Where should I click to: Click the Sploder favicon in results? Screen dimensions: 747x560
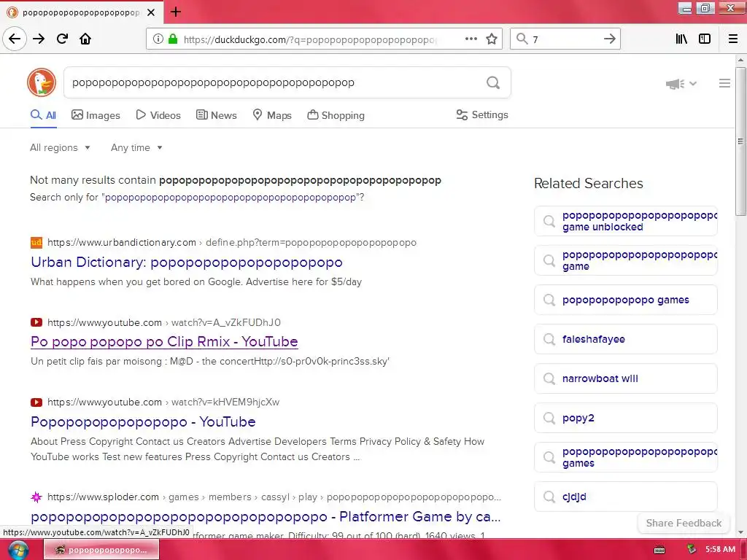[x=36, y=497]
